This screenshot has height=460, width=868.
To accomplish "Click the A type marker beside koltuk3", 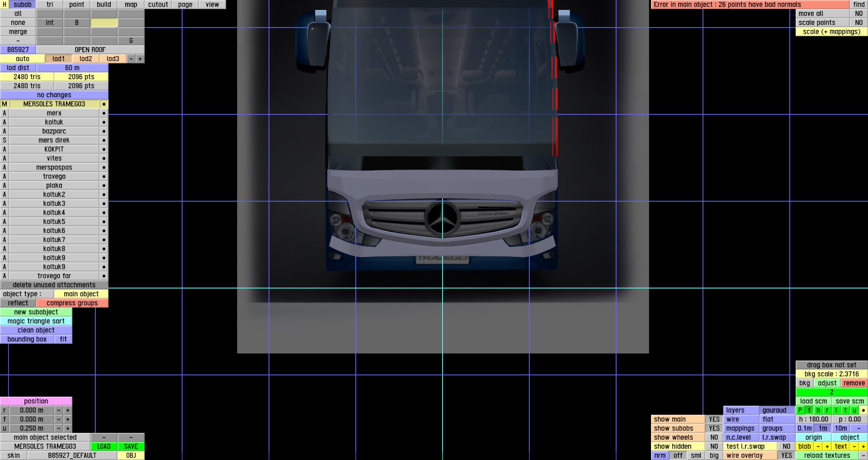I will coord(5,204).
